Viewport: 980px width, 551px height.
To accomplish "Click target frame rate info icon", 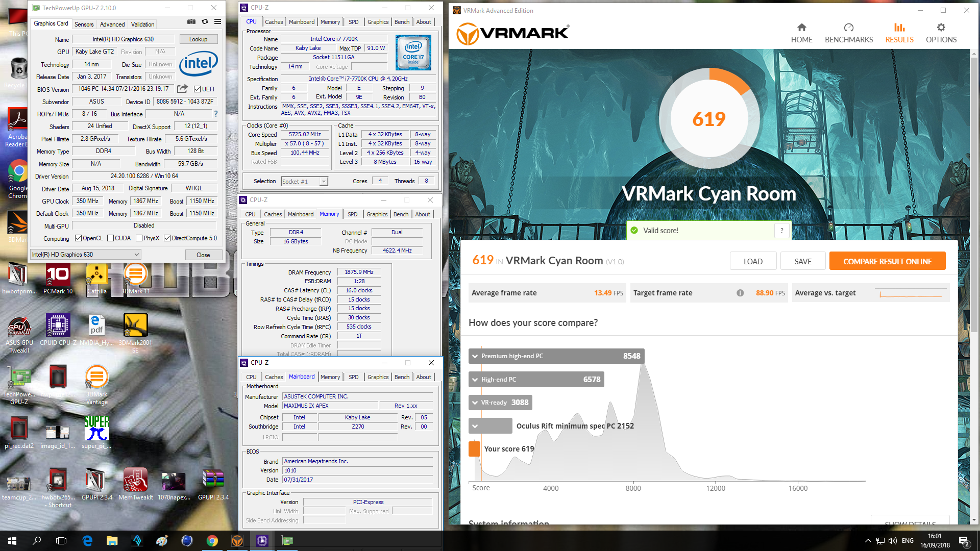I will [740, 293].
